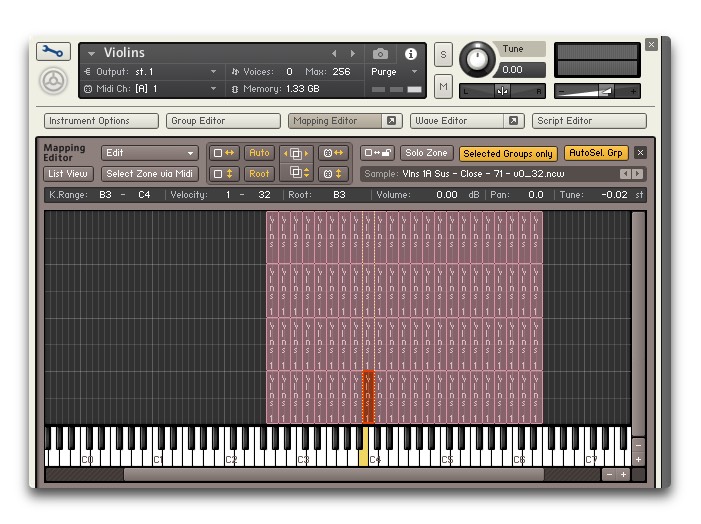The width and height of the screenshot is (701, 524).
Task: Toggle Solo Zone
Action: pos(427,153)
